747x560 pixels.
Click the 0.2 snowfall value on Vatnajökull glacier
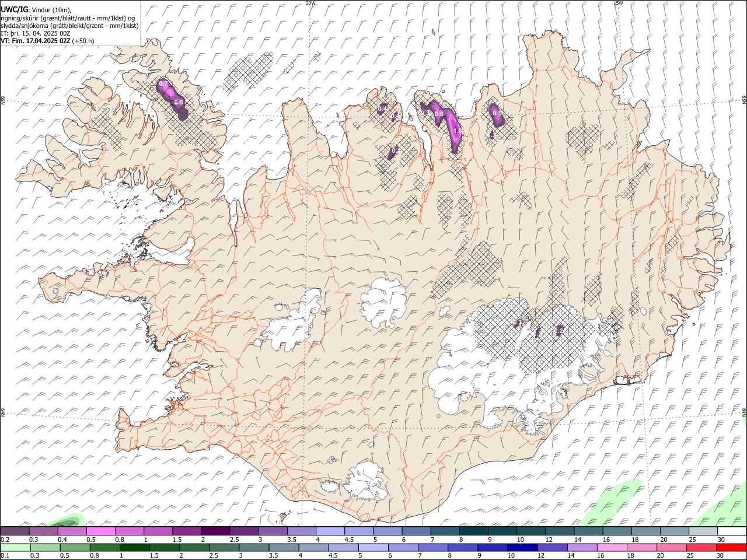[x=559, y=331]
